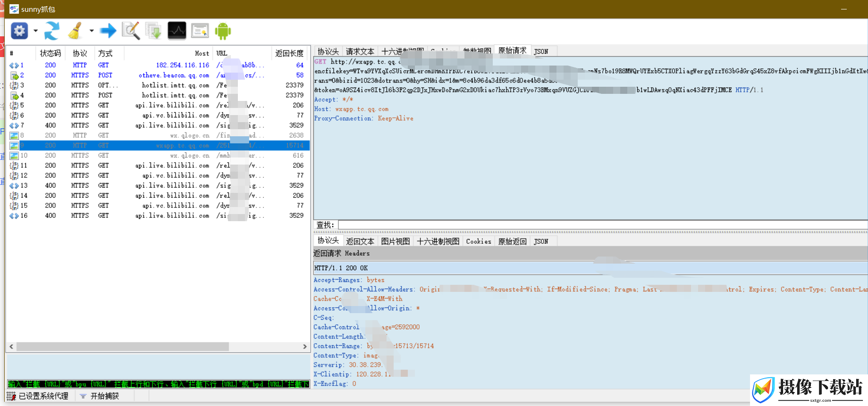Click the 已设置系统代理 grid icon in status bar
This screenshot has height=406, width=868.
pos(11,396)
